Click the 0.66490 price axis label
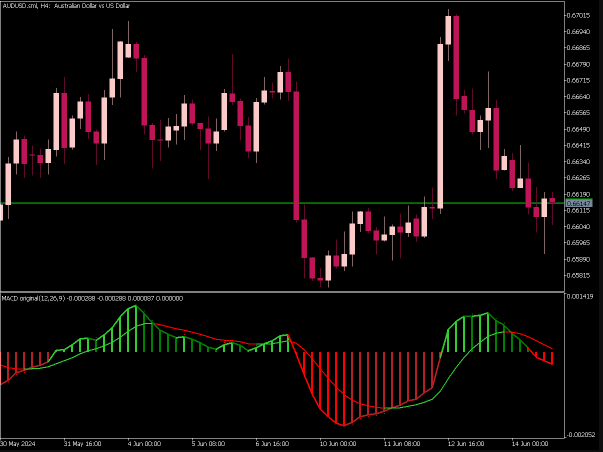Viewport: 603px width, 452px height. tap(579, 129)
